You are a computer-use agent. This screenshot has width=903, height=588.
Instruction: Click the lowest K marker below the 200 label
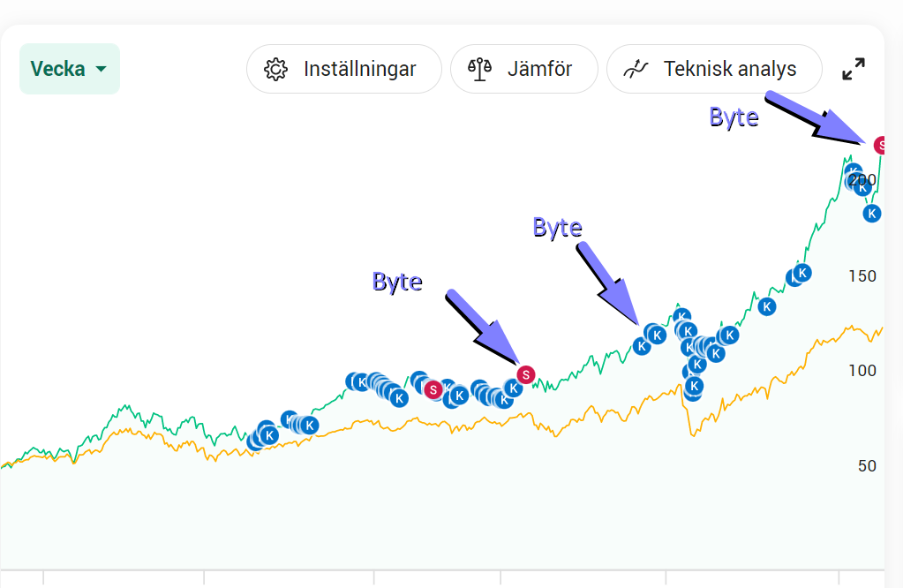tap(872, 214)
